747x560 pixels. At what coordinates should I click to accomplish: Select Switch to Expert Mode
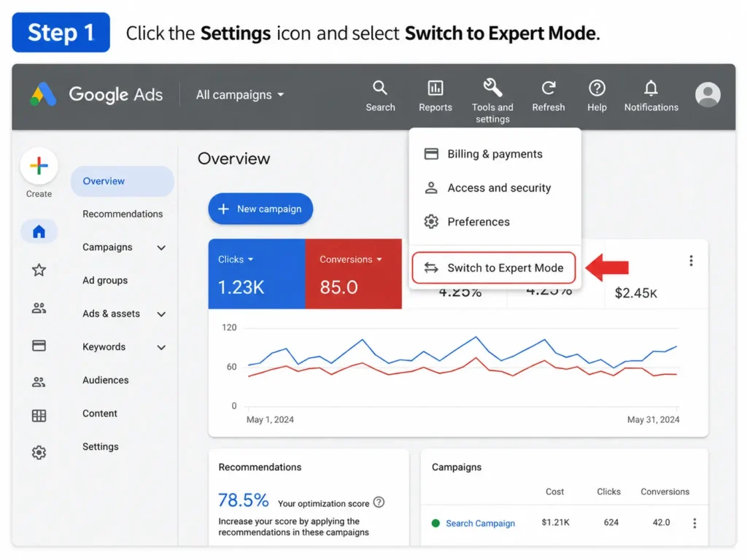pos(494,268)
